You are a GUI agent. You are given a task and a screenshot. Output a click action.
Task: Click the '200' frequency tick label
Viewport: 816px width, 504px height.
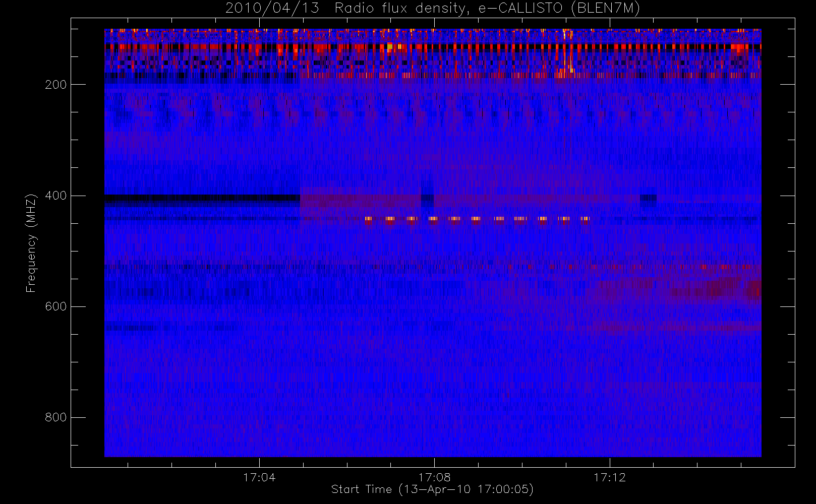point(55,85)
